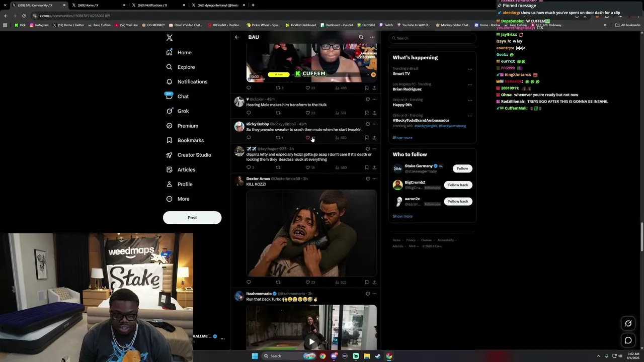View analytics of Ricky Bobby's post
Viewport: 644px width, 362px height.
coord(341,138)
